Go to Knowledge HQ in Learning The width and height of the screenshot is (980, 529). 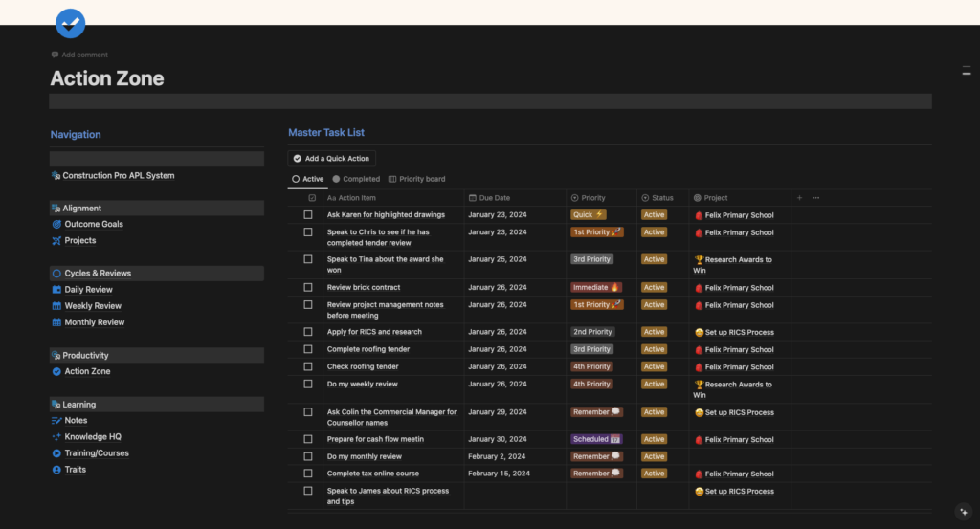point(92,436)
